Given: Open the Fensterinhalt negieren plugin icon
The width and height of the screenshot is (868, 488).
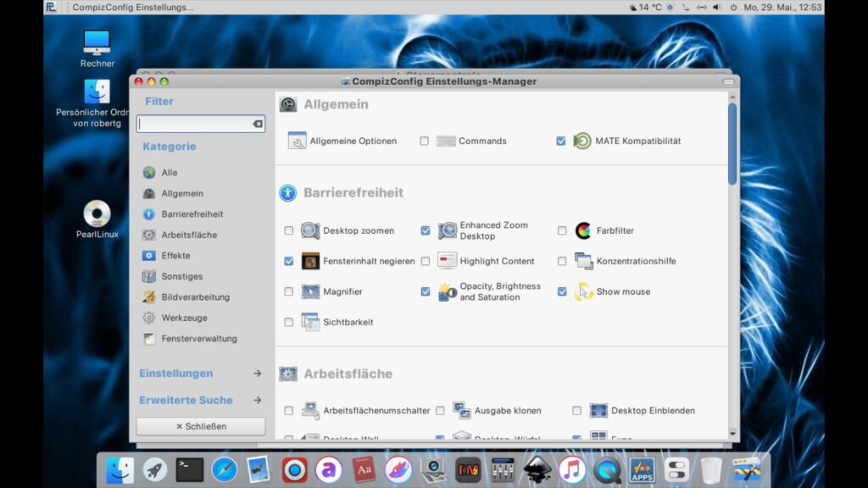Looking at the screenshot, I should tap(310, 261).
